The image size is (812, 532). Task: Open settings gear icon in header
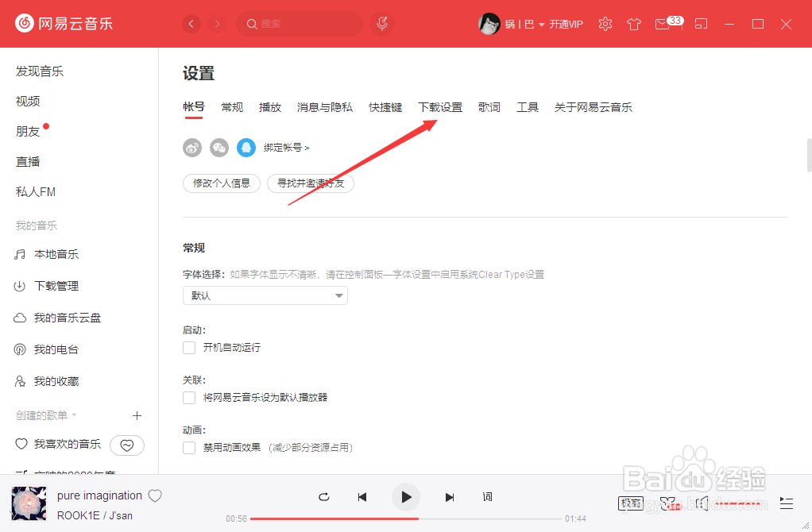(x=605, y=24)
